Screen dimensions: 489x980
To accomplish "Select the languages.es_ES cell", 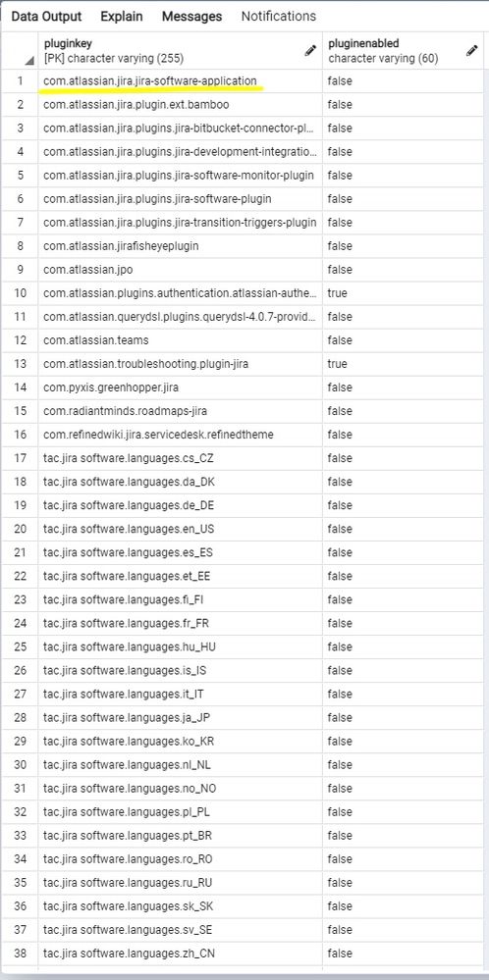I will coord(180,552).
